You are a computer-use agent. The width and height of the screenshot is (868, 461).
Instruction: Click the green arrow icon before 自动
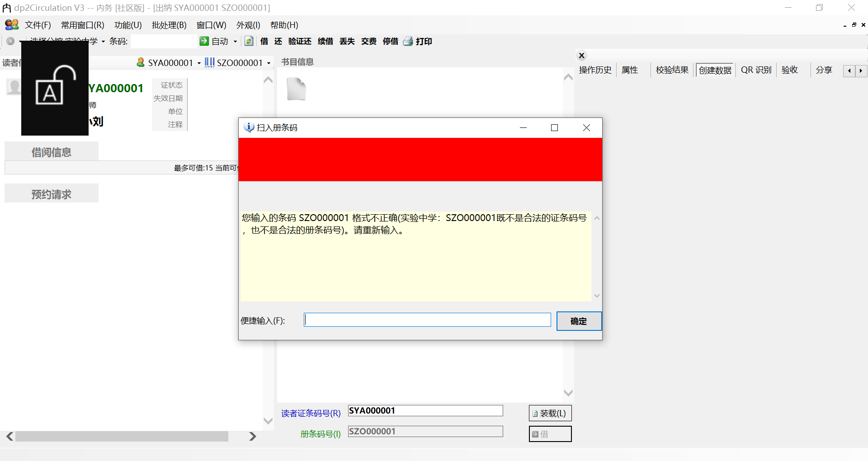click(x=204, y=41)
